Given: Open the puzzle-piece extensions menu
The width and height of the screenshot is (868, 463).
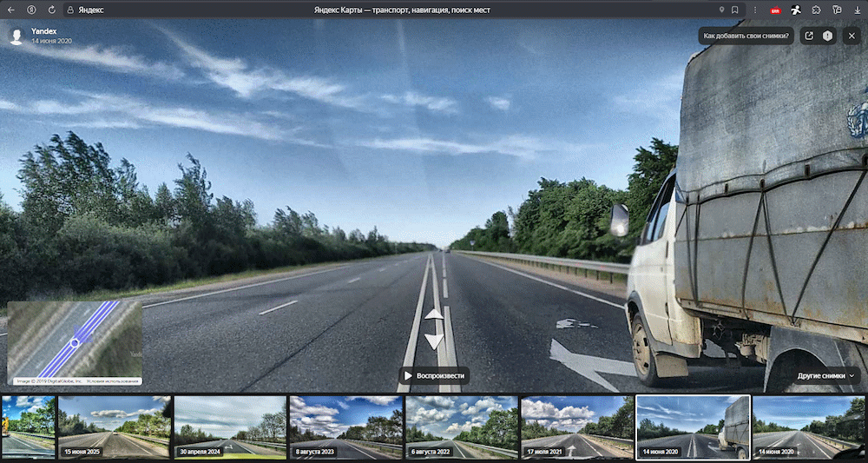Looking at the screenshot, I should pos(817,10).
